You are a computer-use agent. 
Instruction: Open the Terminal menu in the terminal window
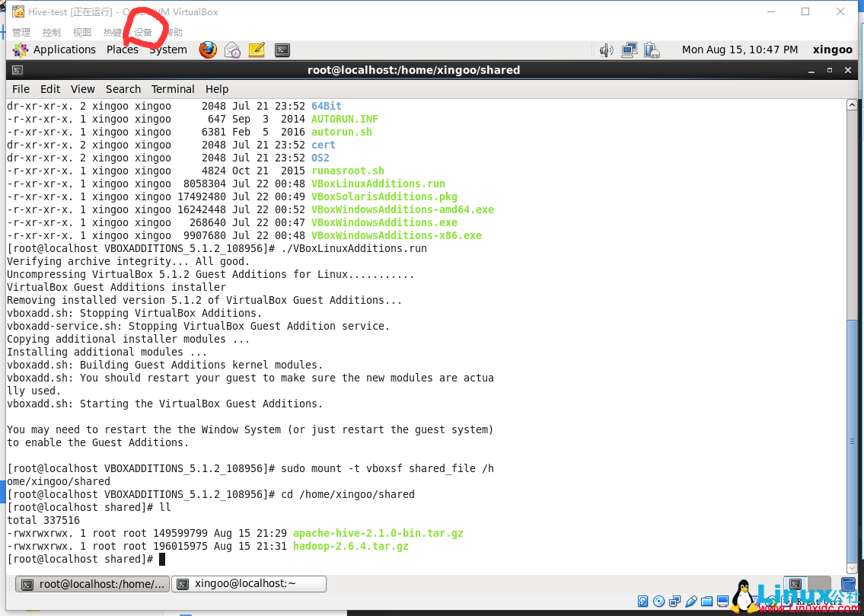[173, 89]
